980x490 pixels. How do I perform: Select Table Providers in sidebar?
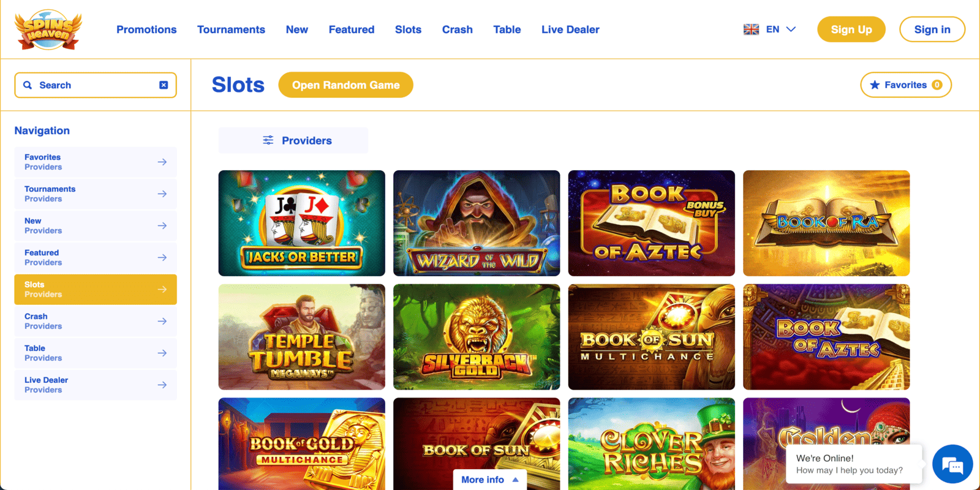pyautogui.click(x=96, y=353)
